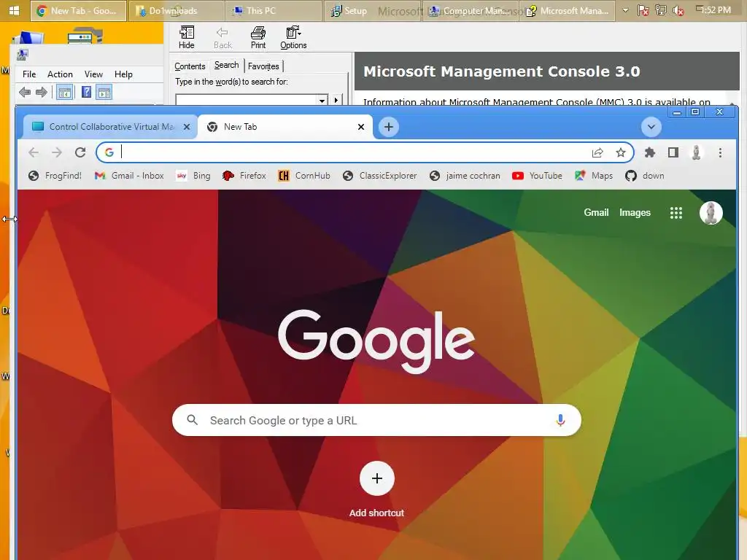747x560 pixels.
Task: Click Action Center flag tray icon
Action: [643, 10]
